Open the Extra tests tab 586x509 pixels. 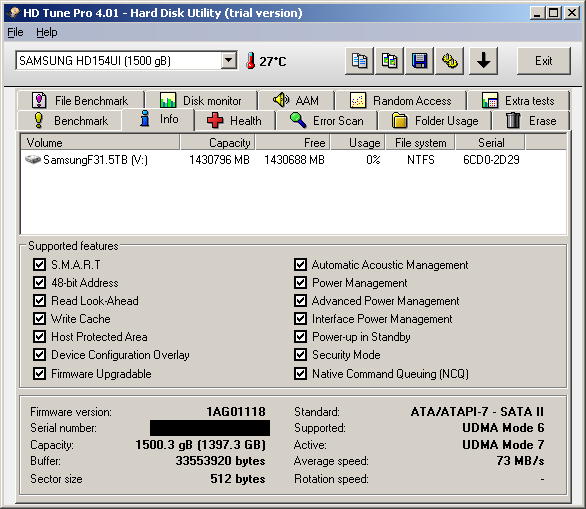[518, 101]
